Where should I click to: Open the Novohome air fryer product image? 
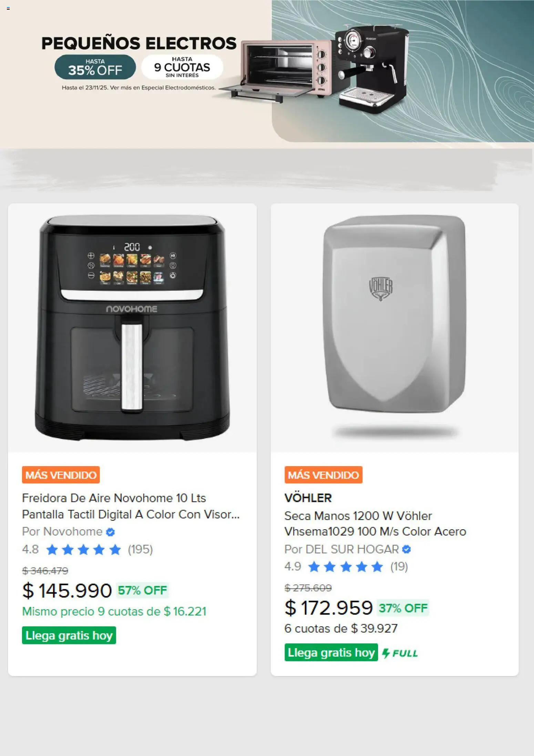(132, 327)
